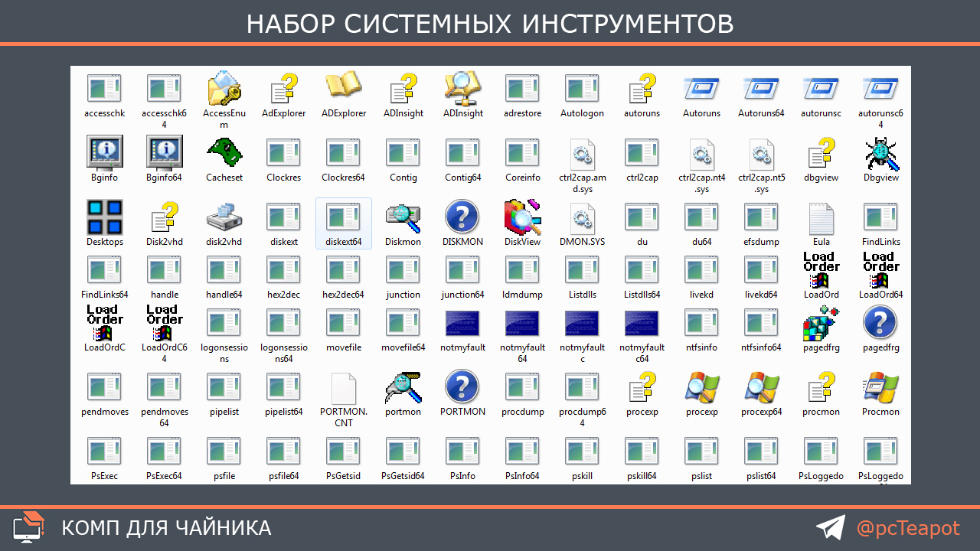Select the LoadOrdC64 icon
The width and height of the screenshot is (980, 551).
(x=165, y=322)
